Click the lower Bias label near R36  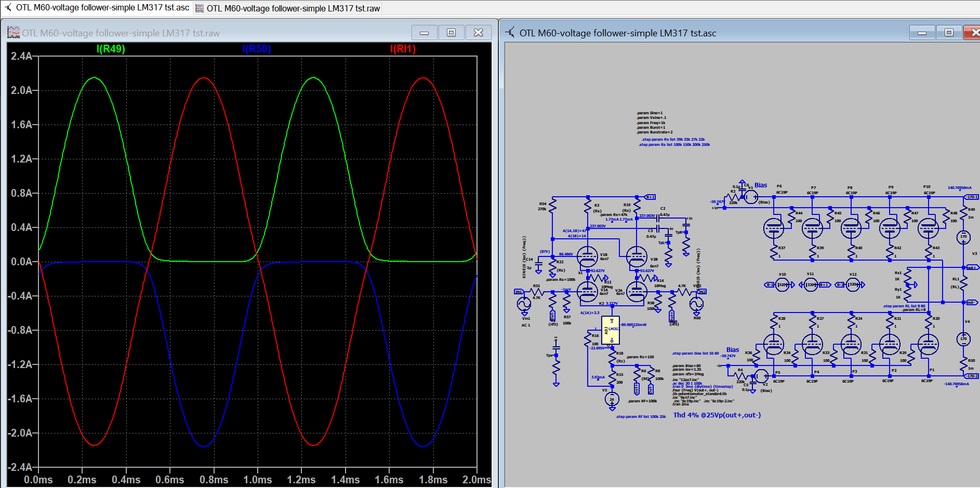click(x=733, y=350)
